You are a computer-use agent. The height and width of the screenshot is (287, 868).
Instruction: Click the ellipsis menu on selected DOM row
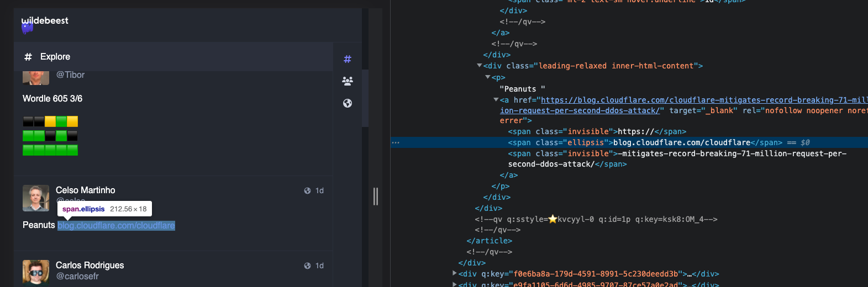click(x=396, y=142)
